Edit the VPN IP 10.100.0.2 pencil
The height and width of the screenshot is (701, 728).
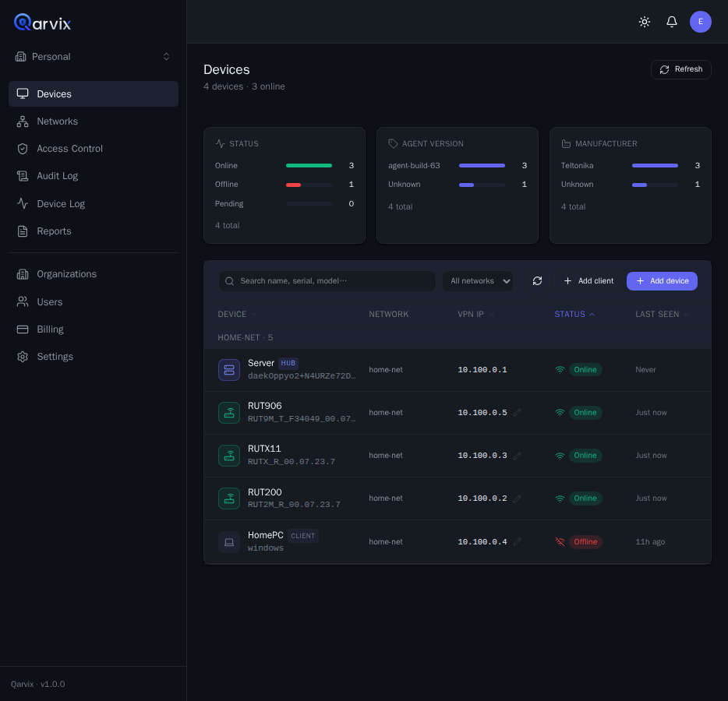point(518,498)
